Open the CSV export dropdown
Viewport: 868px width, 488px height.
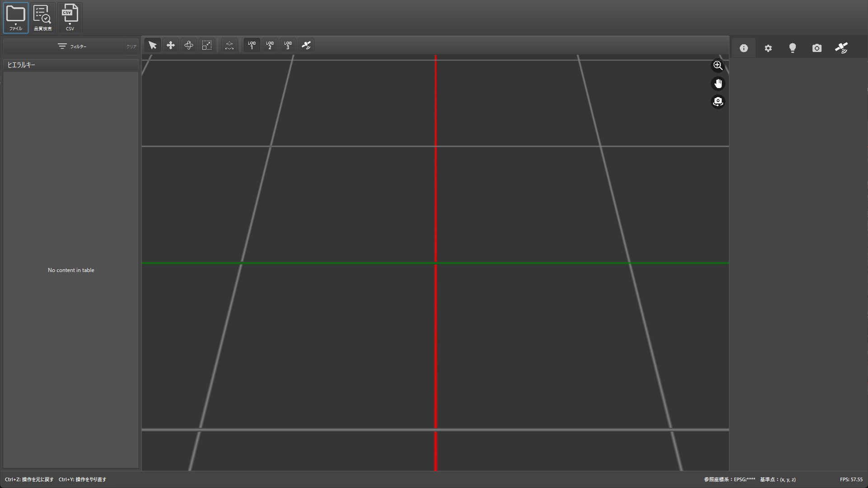[70, 18]
